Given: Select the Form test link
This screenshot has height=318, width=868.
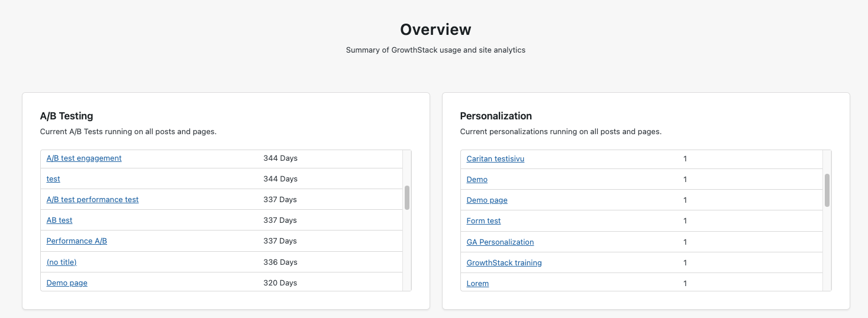Looking at the screenshot, I should 483,221.
